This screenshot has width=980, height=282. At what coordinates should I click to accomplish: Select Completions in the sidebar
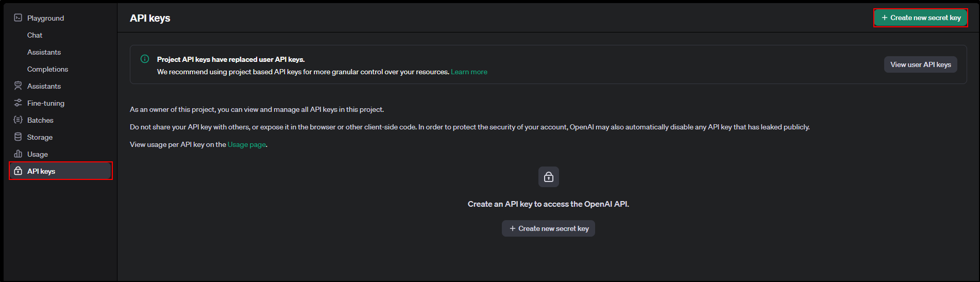47,69
